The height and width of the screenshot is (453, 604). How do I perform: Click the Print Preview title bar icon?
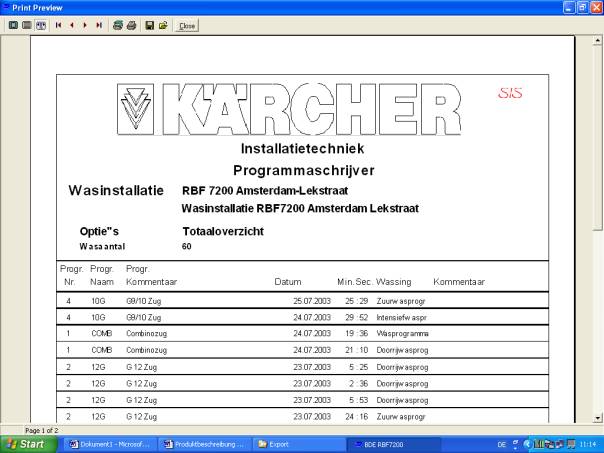coord(5,7)
